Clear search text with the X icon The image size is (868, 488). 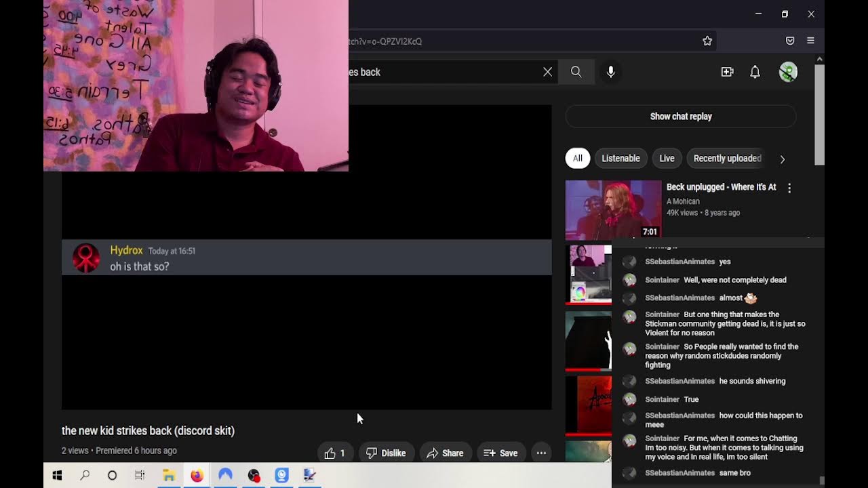click(547, 72)
